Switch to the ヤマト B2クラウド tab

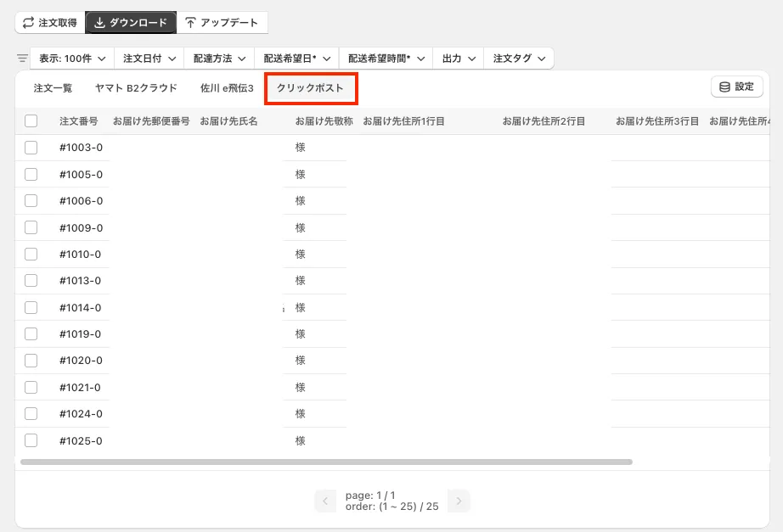point(136,88)
